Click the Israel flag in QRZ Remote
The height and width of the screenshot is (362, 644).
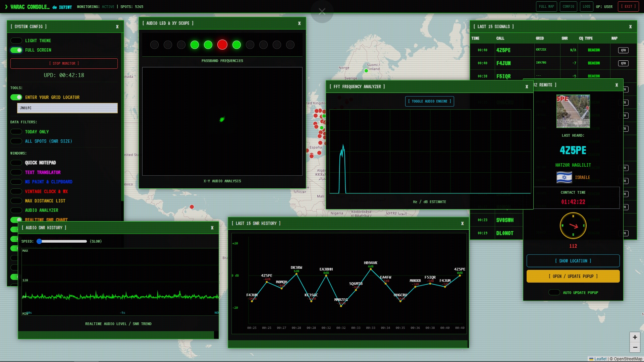pyautogui.click(x=564, y=177)
